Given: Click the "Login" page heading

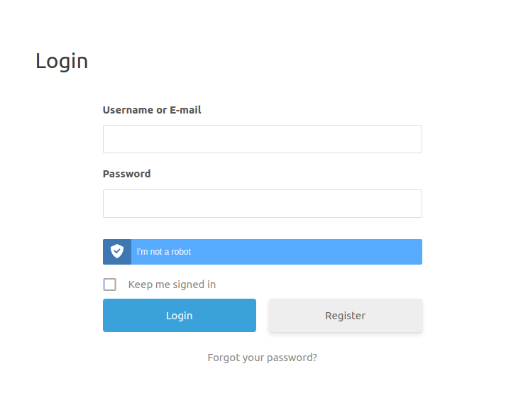Looking at the screenshot, I should 62,61.
